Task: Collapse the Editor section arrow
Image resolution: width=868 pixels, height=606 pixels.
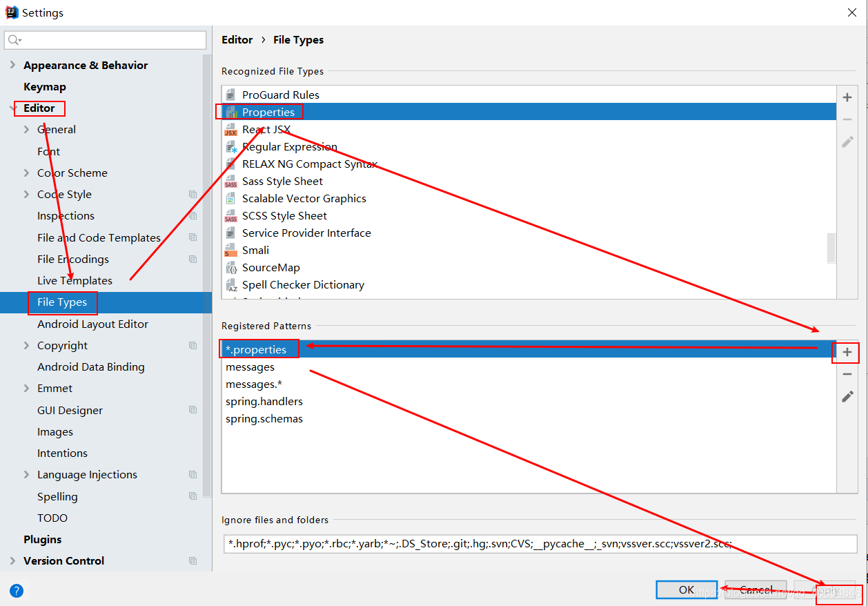Action: [x=12, y=108]
